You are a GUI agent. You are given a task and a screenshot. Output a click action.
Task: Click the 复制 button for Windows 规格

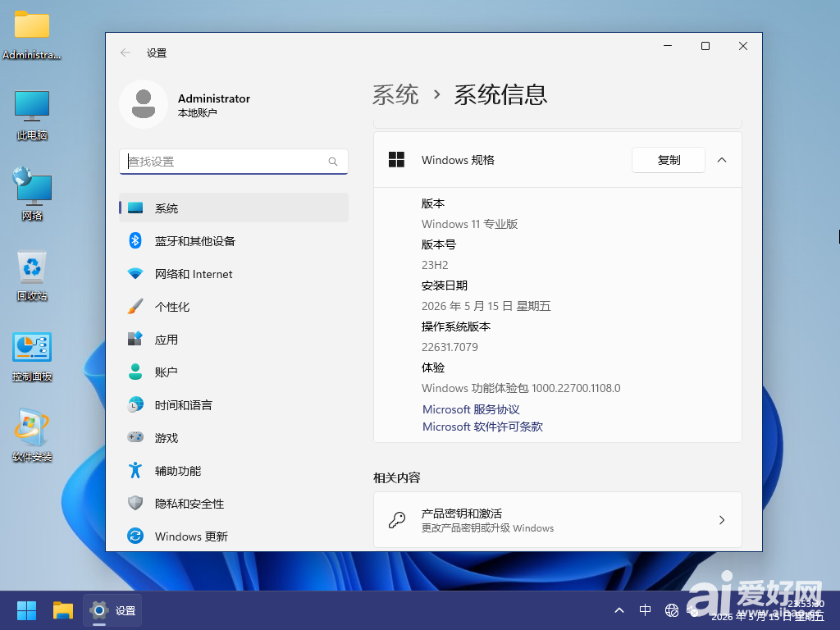(x=668, y=160)
